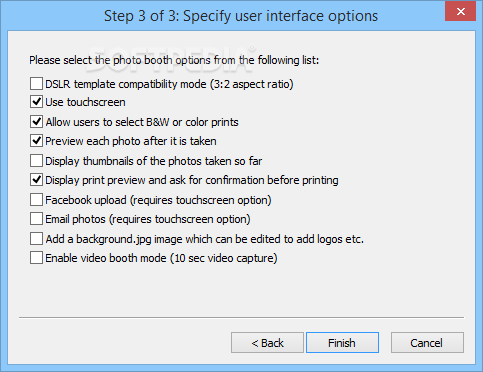Screen dimensions: 483x372
Task: Enable video booth mode checkbox
Action: [36, 258]
